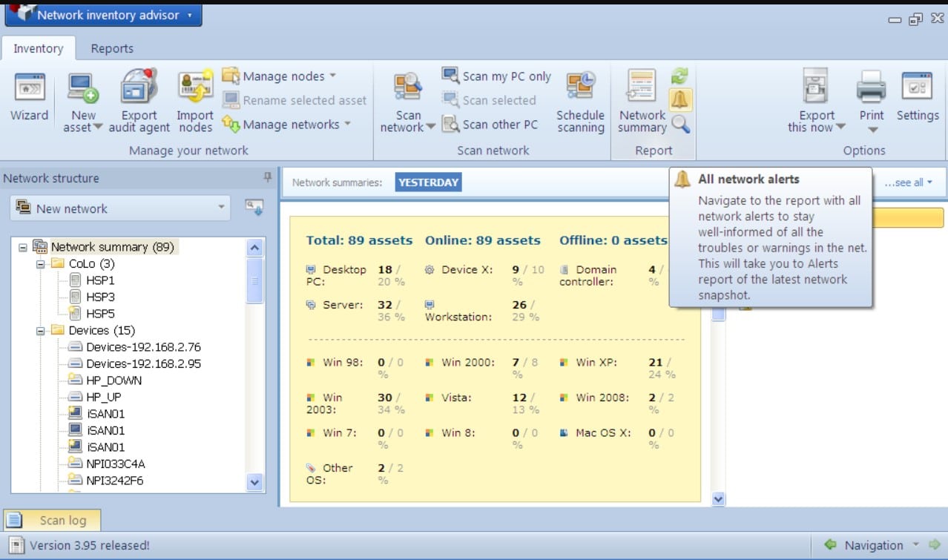Open the Network summary report
This screenshot has height=560, width=948.
pyautogui.click(x=642, y=102)
